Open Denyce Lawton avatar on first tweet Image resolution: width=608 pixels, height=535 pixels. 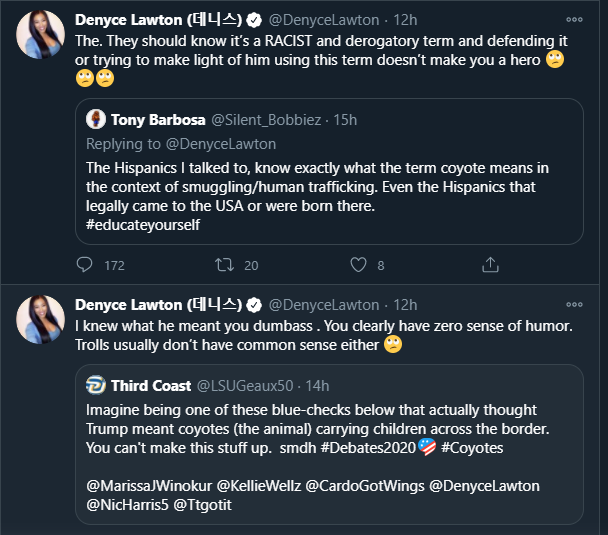click(x=40, y=35)
